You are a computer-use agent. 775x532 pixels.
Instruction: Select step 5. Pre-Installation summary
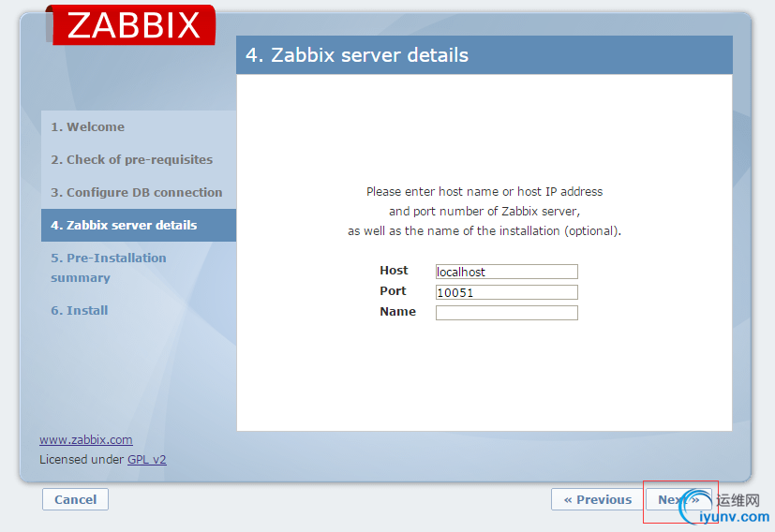tap(109, 268)
